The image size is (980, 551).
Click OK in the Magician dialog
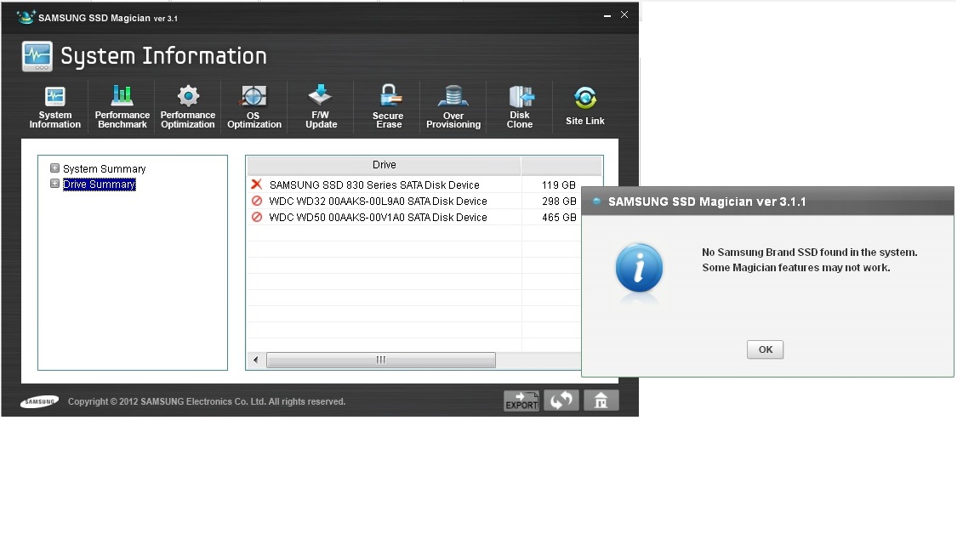point(765,349)
